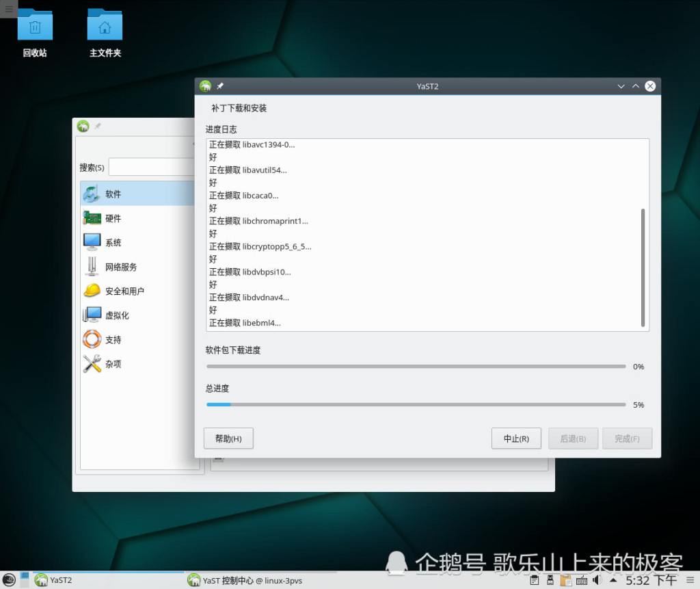Click the greyed-out 后退(B) back button
The image size is (700, 589).
coord(574,439)
